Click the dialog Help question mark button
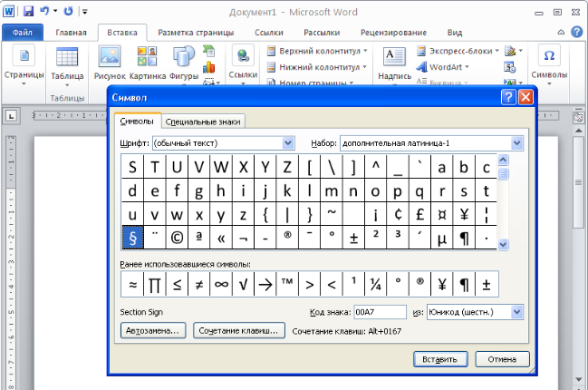Viewport: 588px width, 390px height. pos(508,97)
